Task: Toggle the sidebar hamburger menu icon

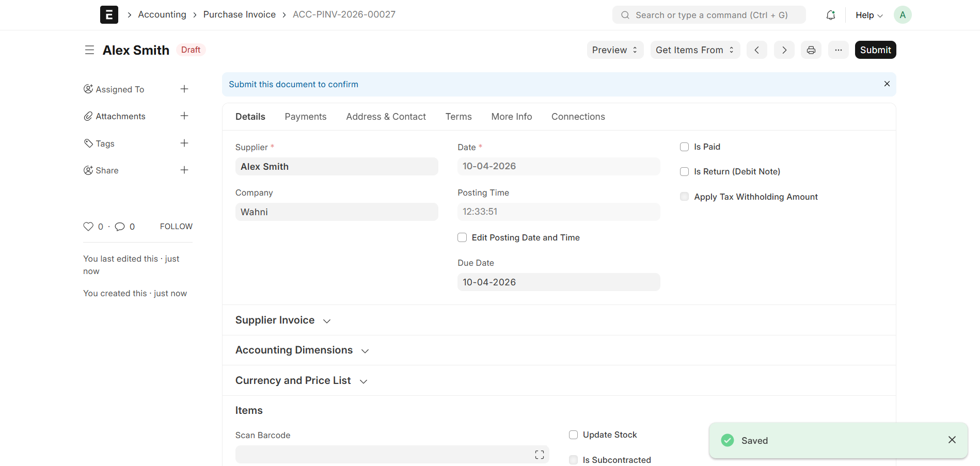Action: (89, 50)
